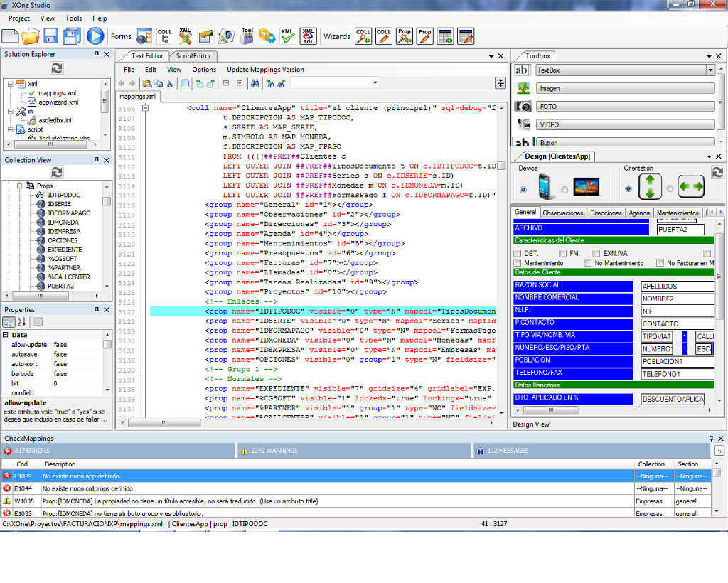This screenshot has height=583, width=728.
Task: Open the yellow gears settings icon
Action: point(267,36)
